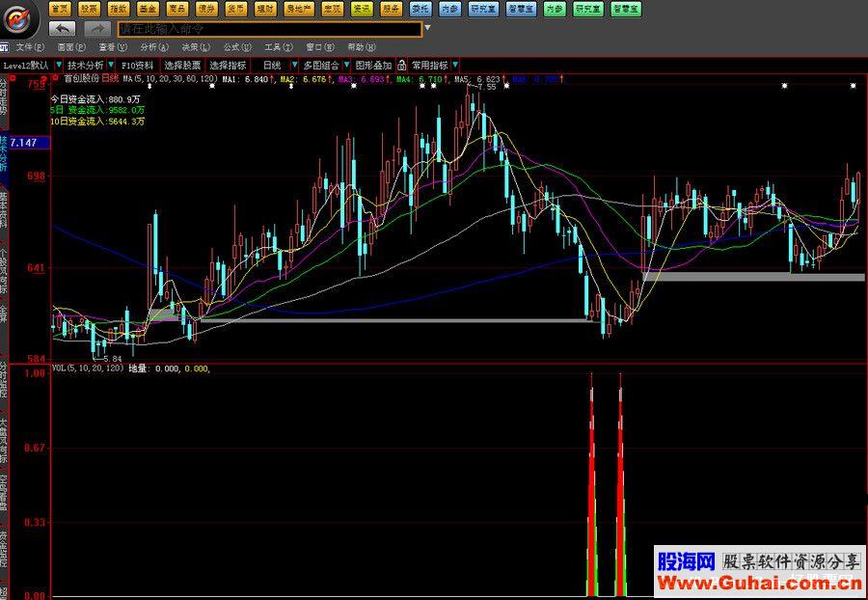Open the 指数 toolbar button
Screen dimensions: 868x600
118,9
